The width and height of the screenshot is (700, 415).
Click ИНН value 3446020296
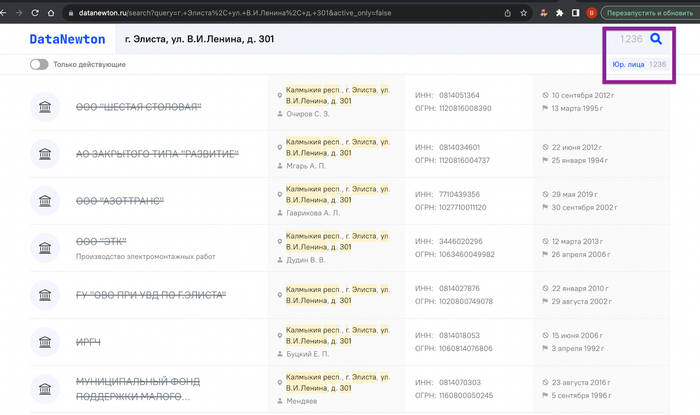[460, 241]
